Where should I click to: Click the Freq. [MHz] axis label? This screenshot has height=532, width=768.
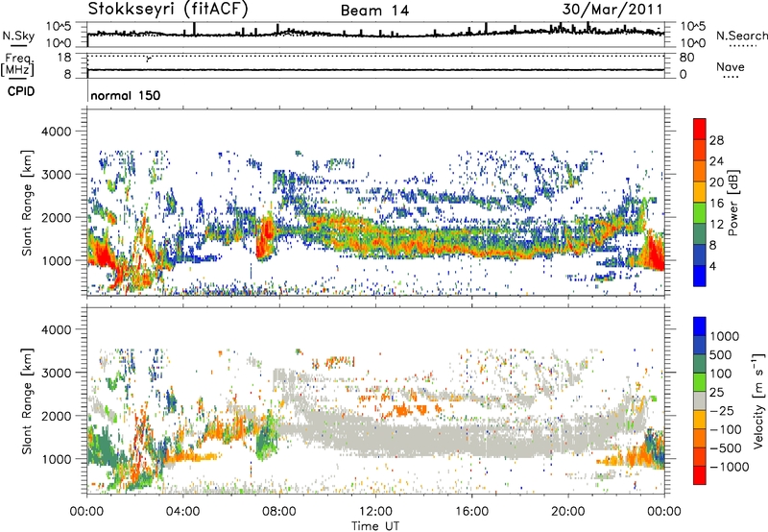click(17, 64)
